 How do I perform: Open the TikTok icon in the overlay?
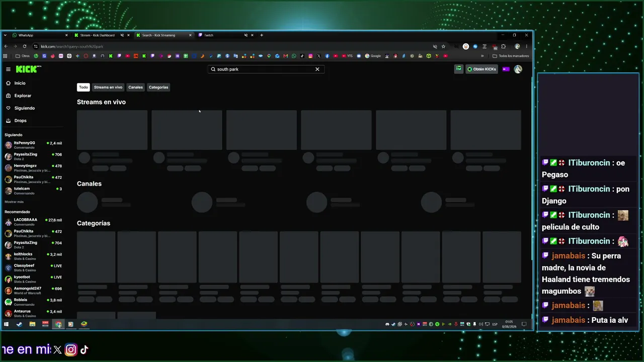84,350
